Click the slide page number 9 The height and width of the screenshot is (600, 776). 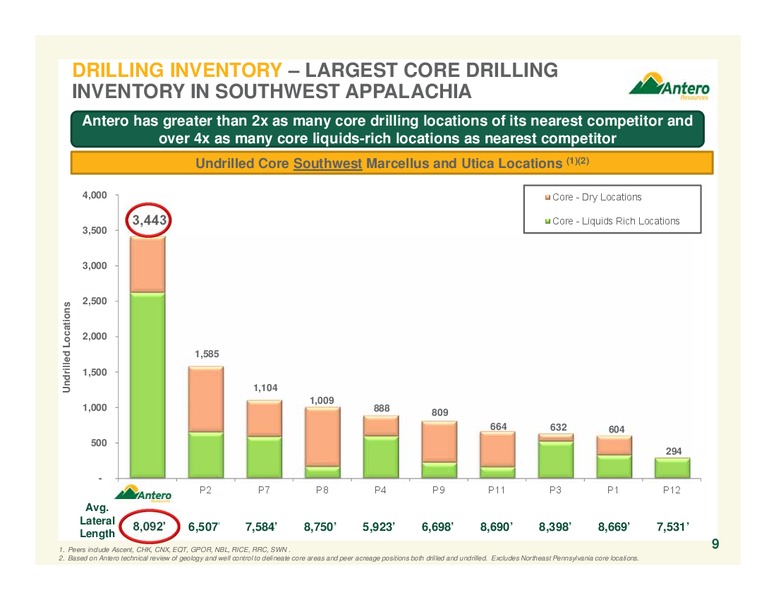pos(715,544)
